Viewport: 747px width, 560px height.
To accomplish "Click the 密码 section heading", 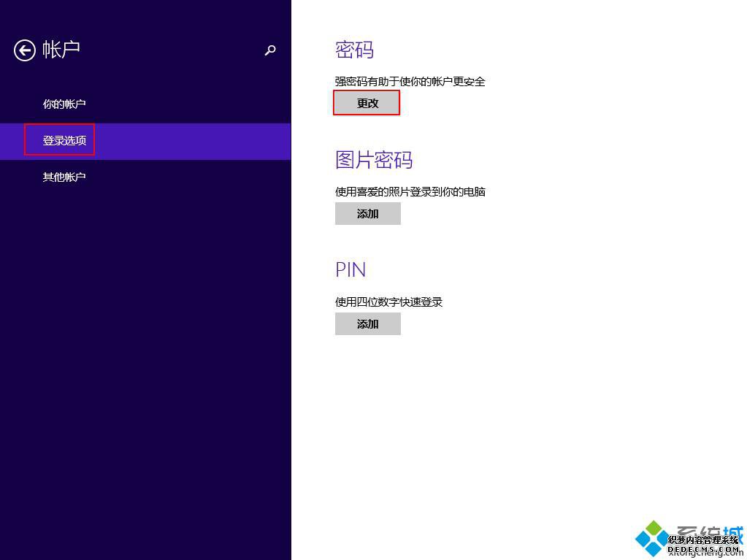I will point(354,50).
